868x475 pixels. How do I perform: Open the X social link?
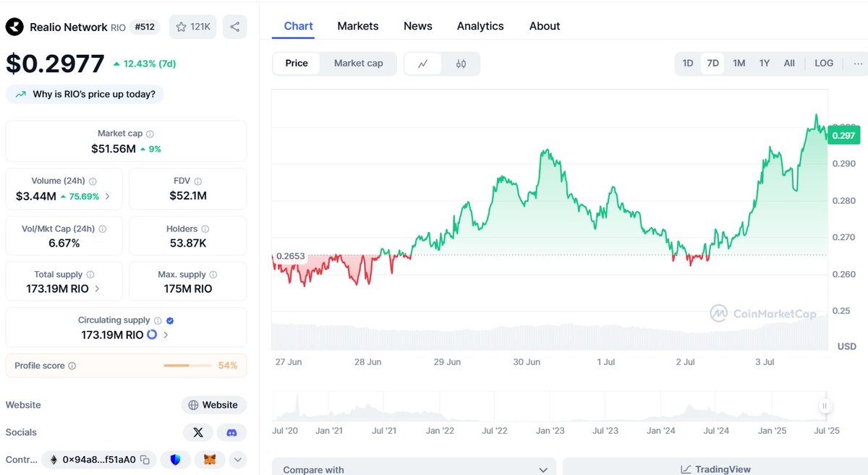197,432
